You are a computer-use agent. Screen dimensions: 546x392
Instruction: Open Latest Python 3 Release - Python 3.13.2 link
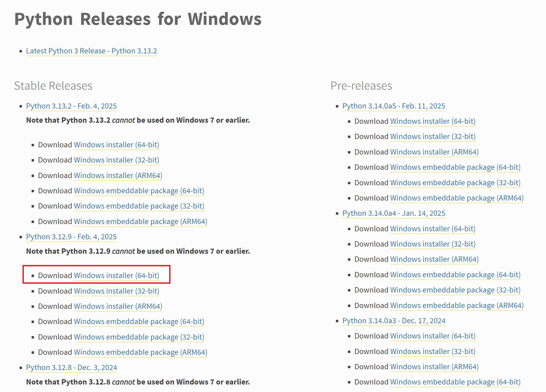click(92, 51)
